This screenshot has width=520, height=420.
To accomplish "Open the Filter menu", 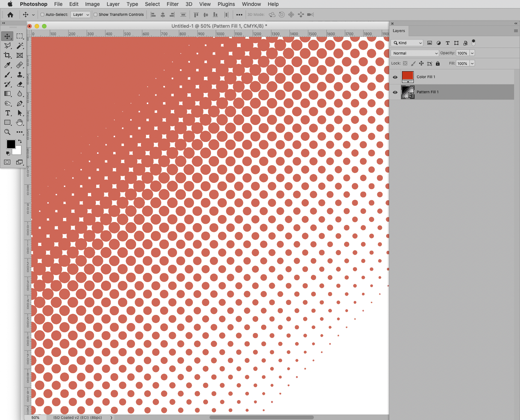I will click(x=173, y=4).
